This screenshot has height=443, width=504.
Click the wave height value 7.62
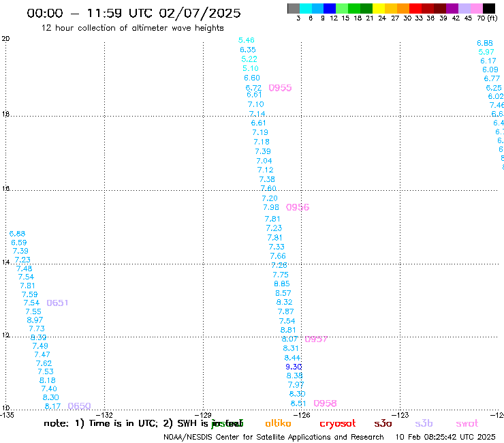[44, 363]
